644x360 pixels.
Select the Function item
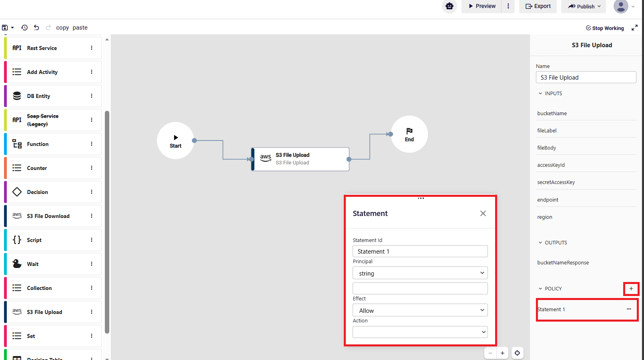53,144
